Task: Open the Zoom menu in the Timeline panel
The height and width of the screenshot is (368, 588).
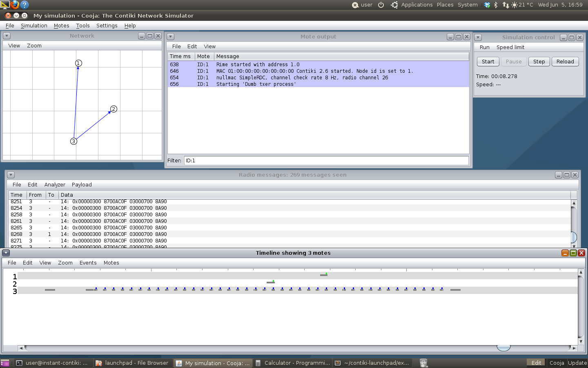Action: pyautogui.click(x=65, y=263)
